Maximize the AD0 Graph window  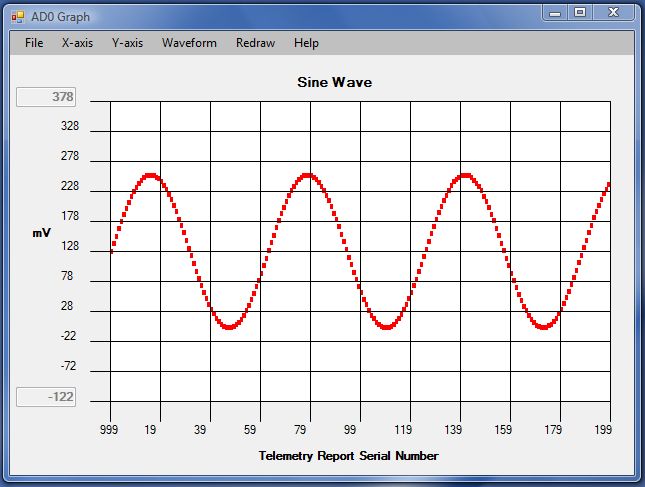pos(581,12)
